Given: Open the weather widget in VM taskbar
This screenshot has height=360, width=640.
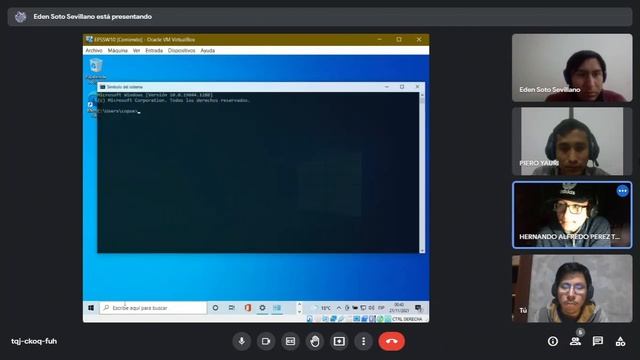Looking at the screenshot, I should (322, 308).
